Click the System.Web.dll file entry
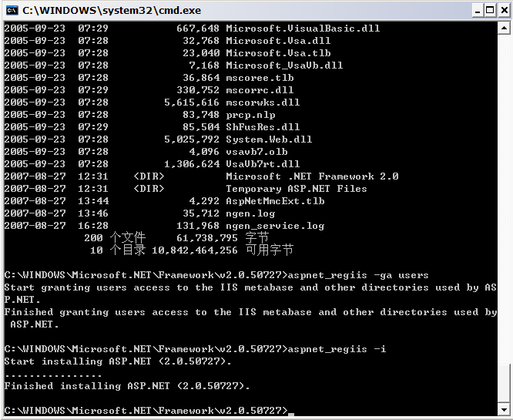The height and width of the screenshot is (420, 513). click(x=269, y=139)
